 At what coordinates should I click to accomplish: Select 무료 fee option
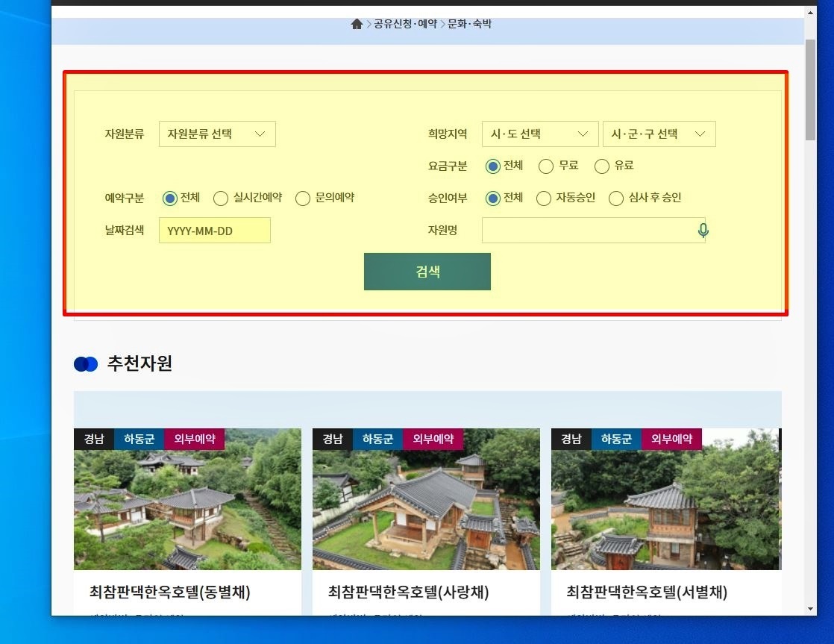(x=546, y=166)
